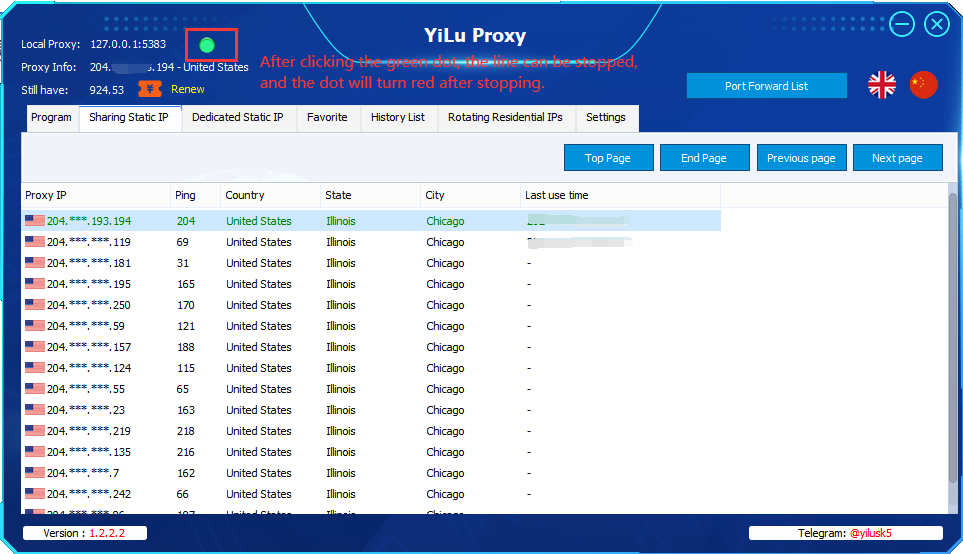963x554 pixels.
Task: Select proxy row 204.***.193.194
Action: tap(372, 221)
